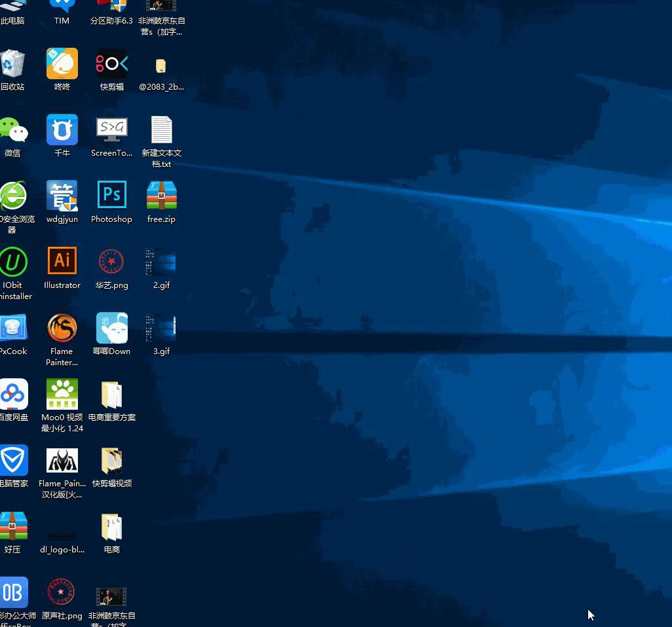Select the Photoshop desktop icon
This screenshot has width=672, height=627.
pyautogui.click(x=111, y=196)
